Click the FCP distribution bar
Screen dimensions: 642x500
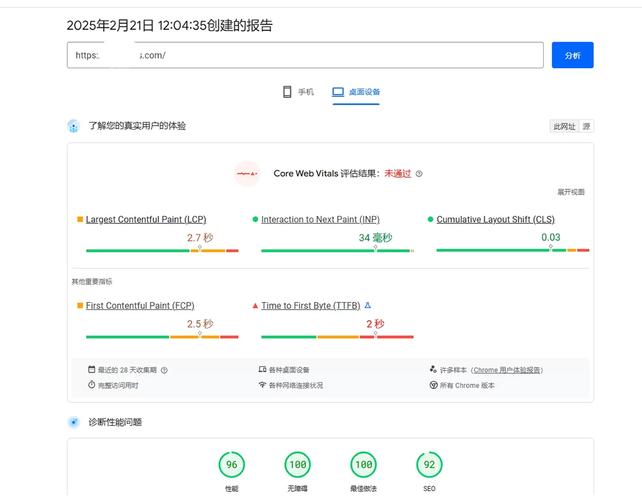[162, 337]
